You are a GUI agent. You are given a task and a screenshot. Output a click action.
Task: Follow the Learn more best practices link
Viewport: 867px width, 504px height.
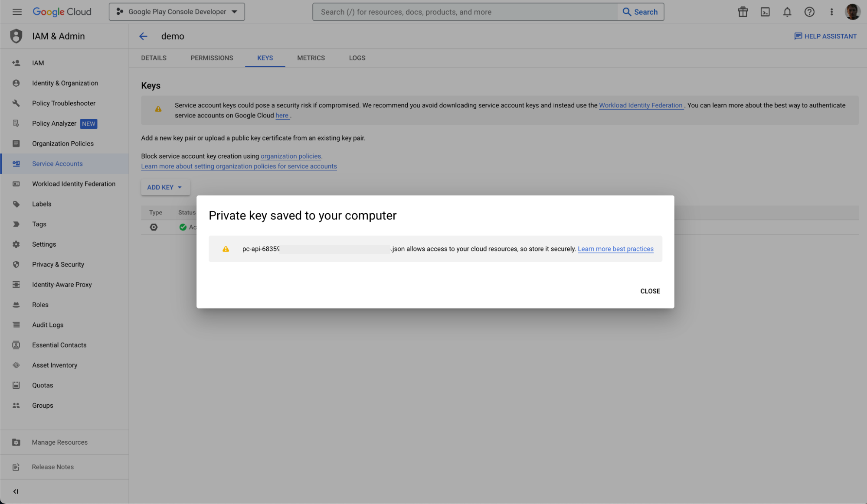615,249
